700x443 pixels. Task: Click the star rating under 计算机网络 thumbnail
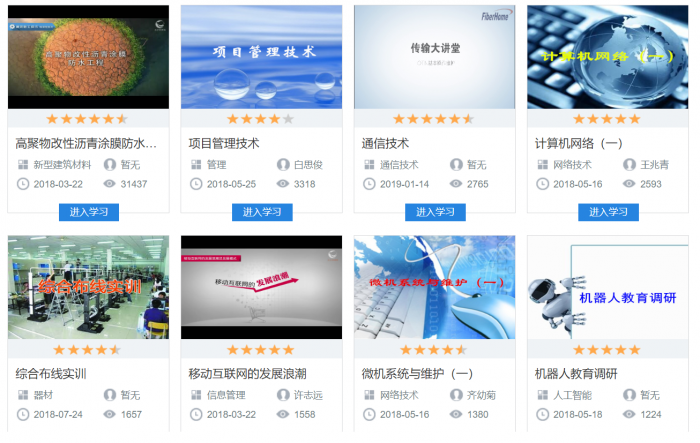point(607,119)
